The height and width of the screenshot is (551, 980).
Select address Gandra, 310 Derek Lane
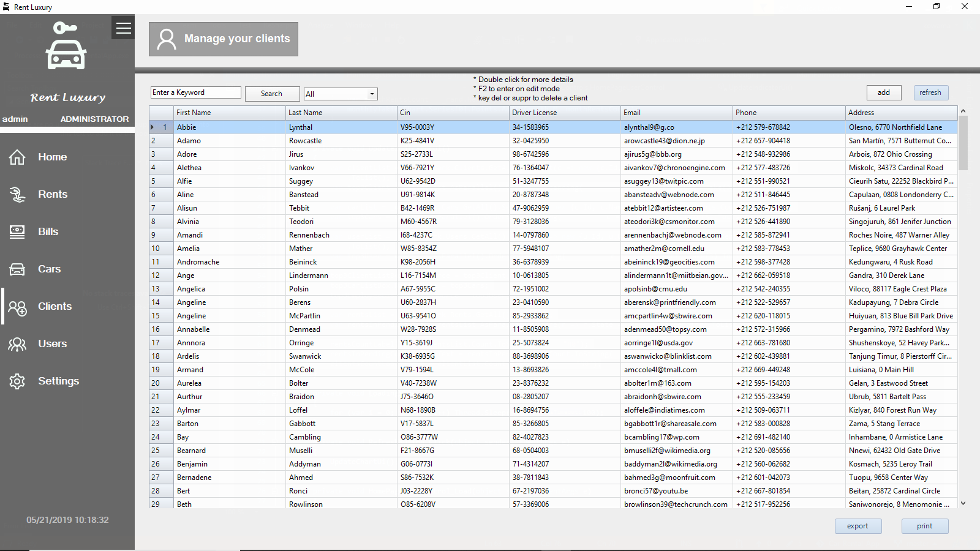pyautogui.click(x=902, y=275)
